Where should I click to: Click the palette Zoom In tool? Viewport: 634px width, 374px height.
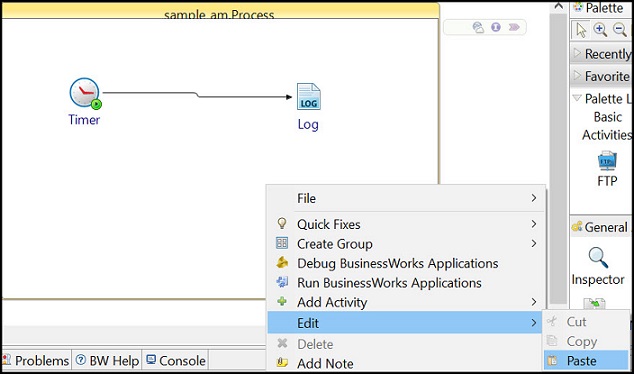(600, 30)
